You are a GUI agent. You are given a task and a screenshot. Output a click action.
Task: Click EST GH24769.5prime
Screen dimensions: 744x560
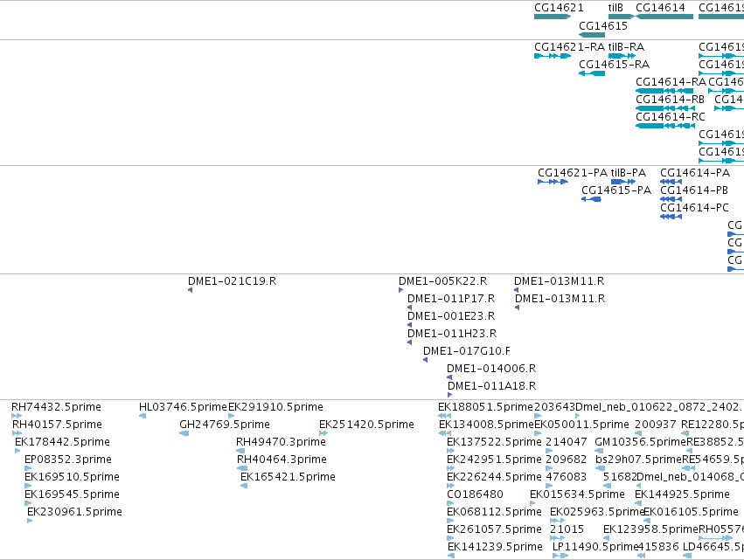pyautogui.click(x=184, y=433)
